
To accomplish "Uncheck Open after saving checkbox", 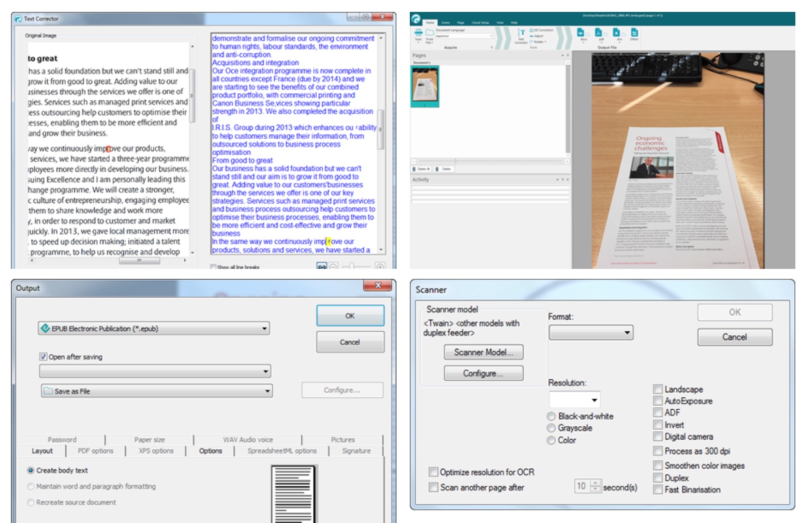I will point(43,356).
